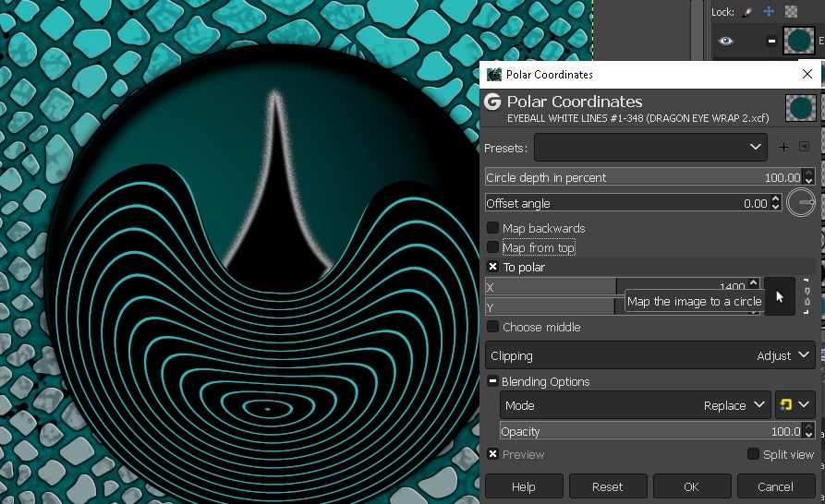
Task: Enable the Map backwards checkbox
Action: 492,228
